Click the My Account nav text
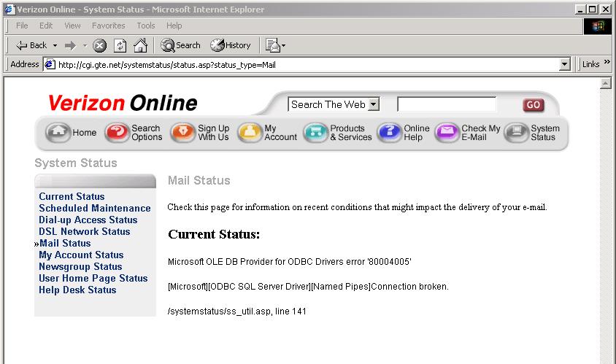This screenshot has width=616, height=364. click(x=280, y=133)
